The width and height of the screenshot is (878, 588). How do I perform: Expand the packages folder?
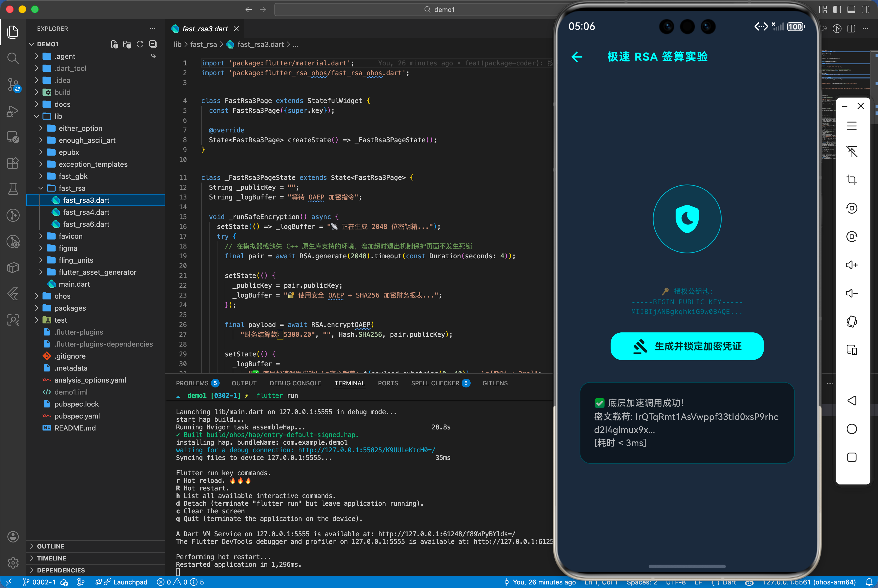coord(70,308)
